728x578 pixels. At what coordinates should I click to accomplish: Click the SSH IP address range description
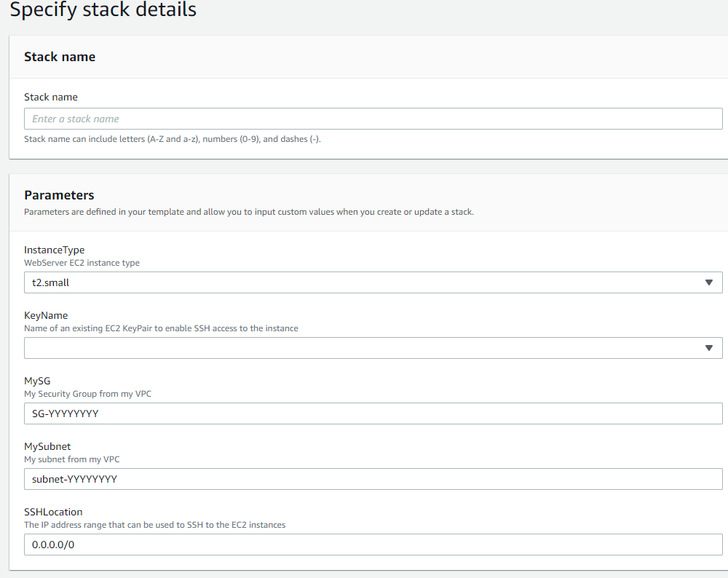pyautogui.click(x=154, y=525)
